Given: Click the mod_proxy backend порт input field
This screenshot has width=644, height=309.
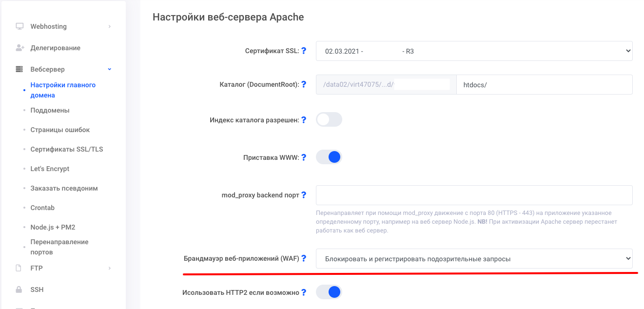Looking at the screenshot, I should point(474,195).
